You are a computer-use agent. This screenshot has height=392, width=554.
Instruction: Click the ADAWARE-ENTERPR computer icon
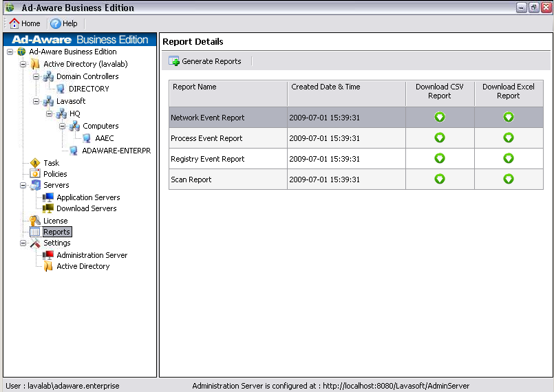coord(74,151)
